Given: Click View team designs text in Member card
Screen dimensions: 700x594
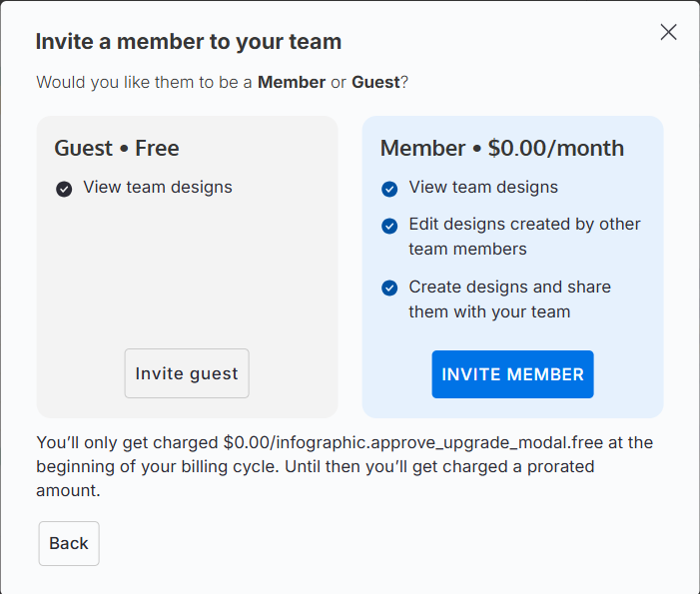Looking at the screenshot, I should point(483,187).
